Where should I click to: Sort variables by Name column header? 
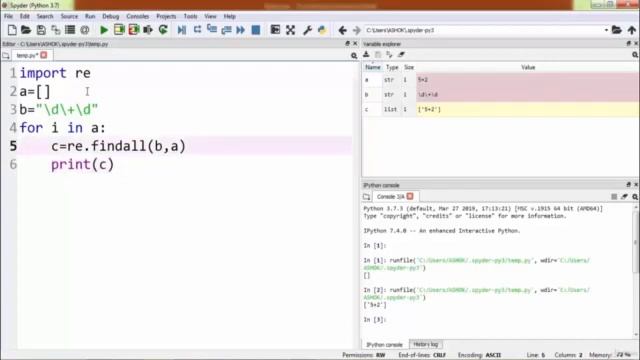pos(373,67)
